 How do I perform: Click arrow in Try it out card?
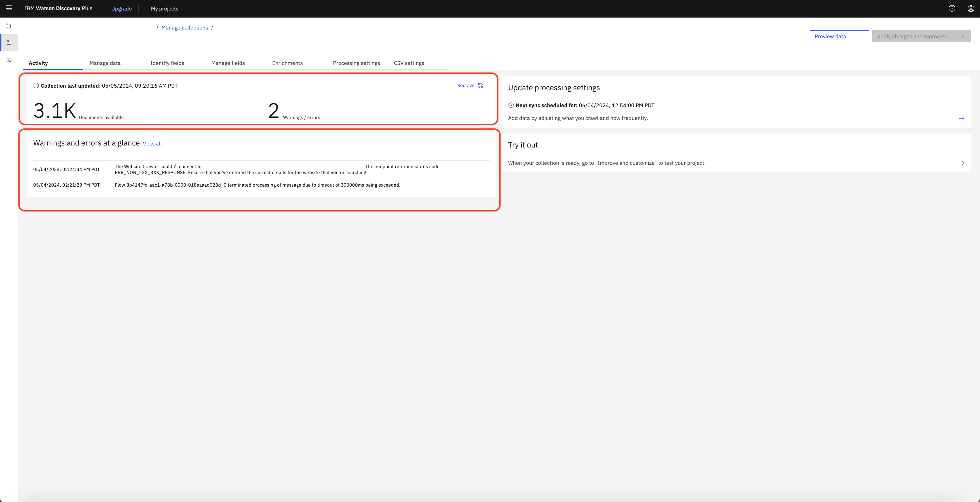tap(961, 163)
